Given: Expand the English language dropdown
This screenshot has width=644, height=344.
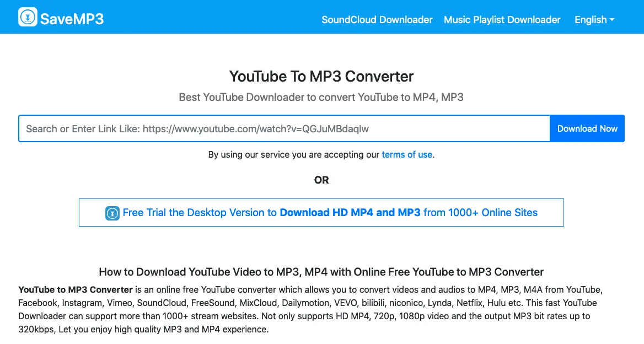Looking at the screenshot, I should click(x=594, y=20).
